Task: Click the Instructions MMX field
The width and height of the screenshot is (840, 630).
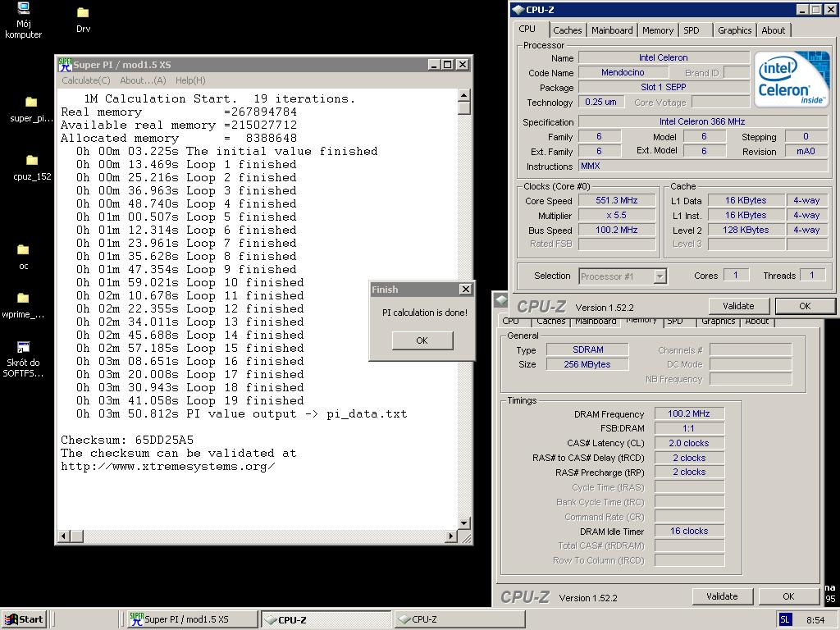Action: click(x=702, y=166)
